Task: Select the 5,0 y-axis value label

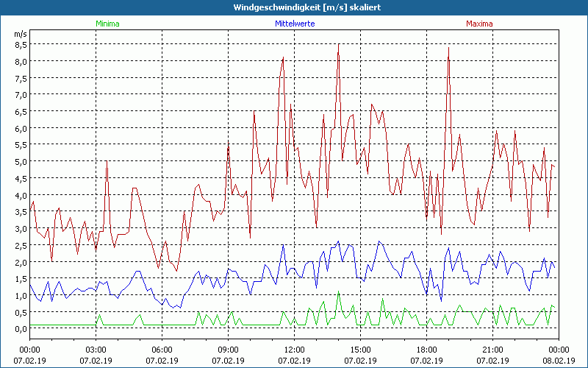Action: [x=20, y=162]
